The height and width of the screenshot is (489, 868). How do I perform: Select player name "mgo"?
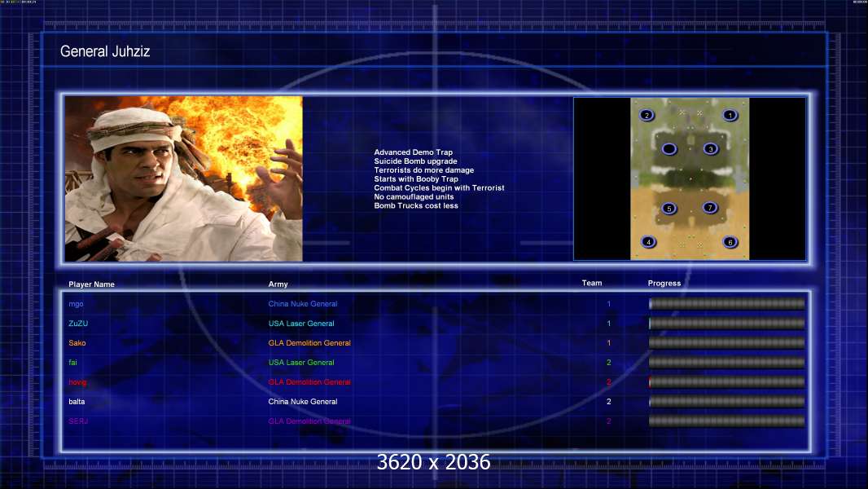(76, 304)
